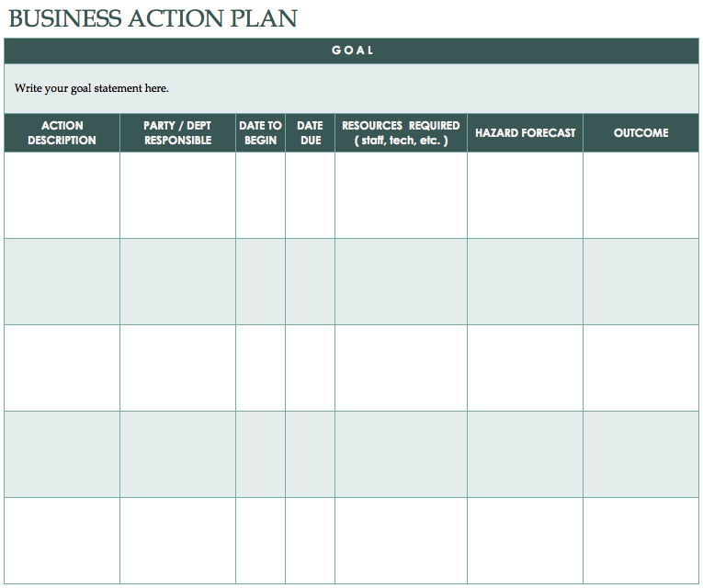This screenshot has height=588, width=703.
Task: Click the goal statement text field
Action: point(352,89)
